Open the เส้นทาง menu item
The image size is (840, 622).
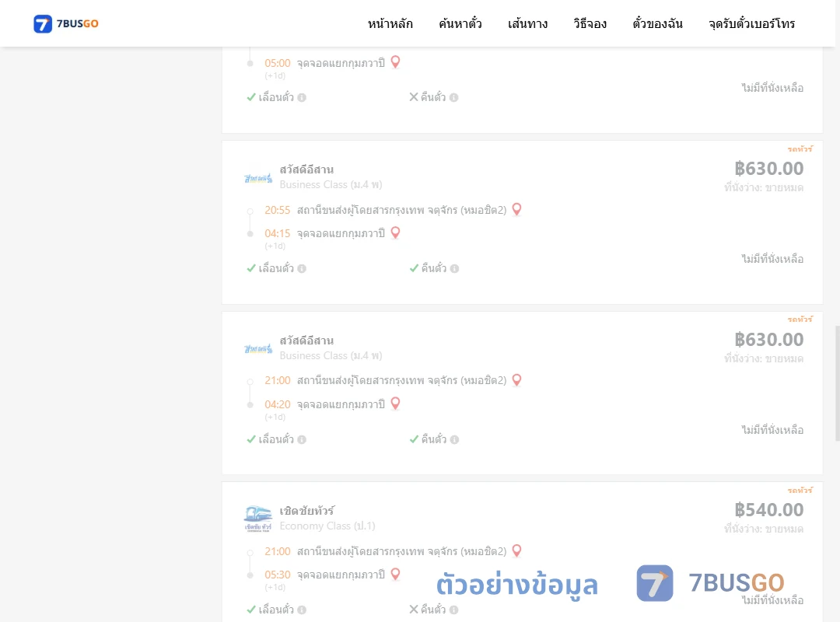pyautogui.click(x=527, y=23)
